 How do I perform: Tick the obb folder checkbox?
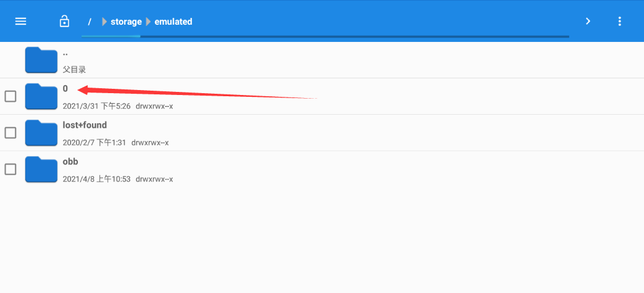10,169
